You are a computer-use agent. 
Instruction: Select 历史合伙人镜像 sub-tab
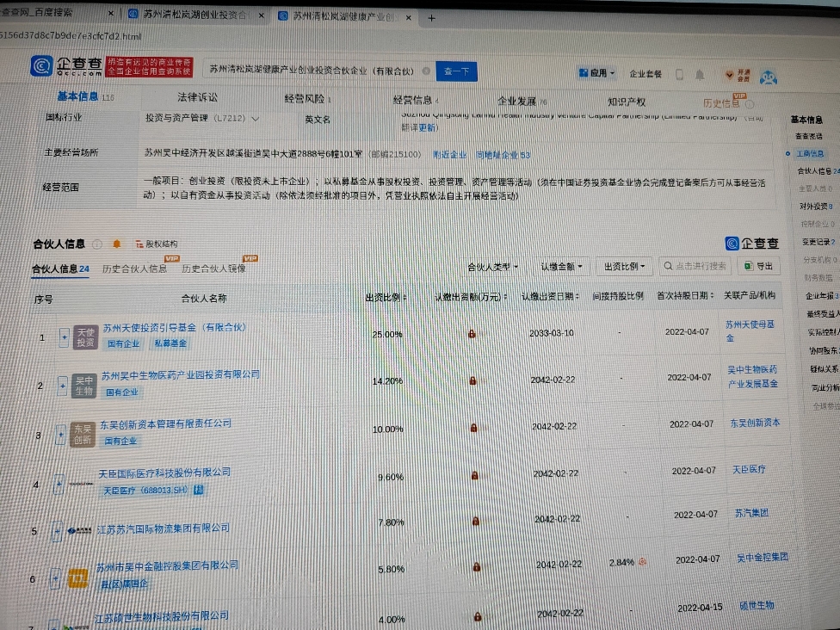click(213, 269)
